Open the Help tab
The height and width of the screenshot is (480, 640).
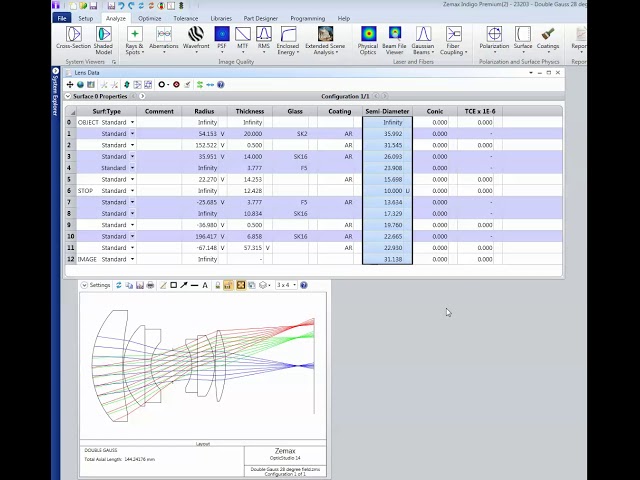[x=344, y=18]
